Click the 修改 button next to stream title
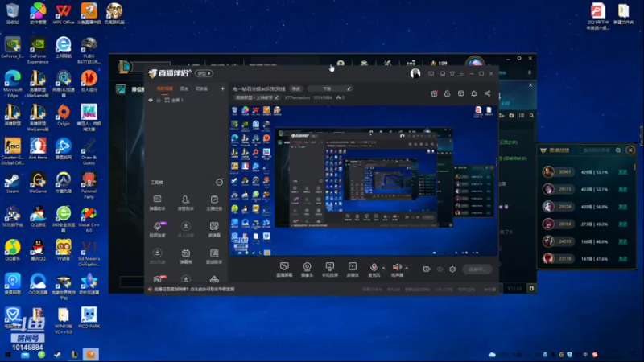The width and height of the screenshot is (644, 362). tap(296, 88)
